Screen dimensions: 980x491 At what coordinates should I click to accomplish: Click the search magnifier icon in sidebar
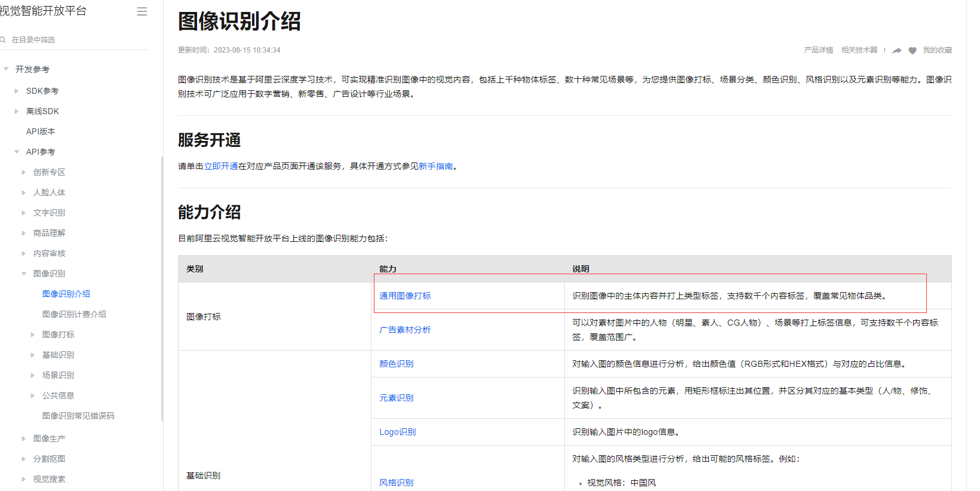(3, 39)
